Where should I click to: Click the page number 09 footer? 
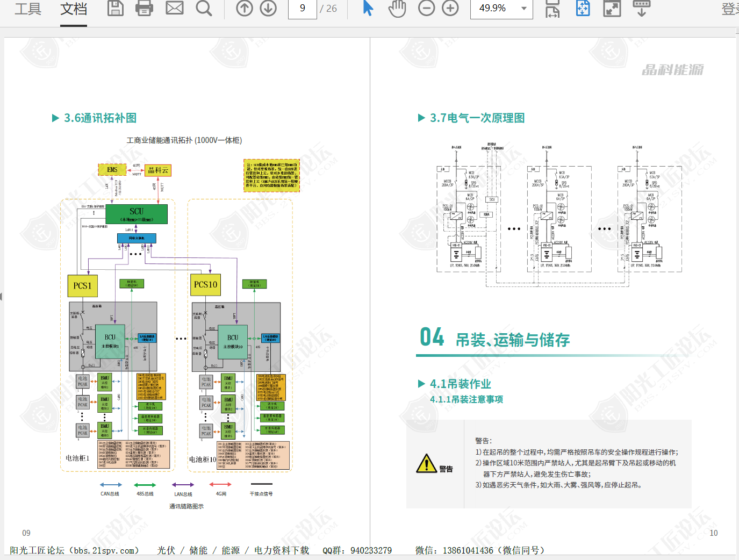pyautogui.click(x=26, y=533)
